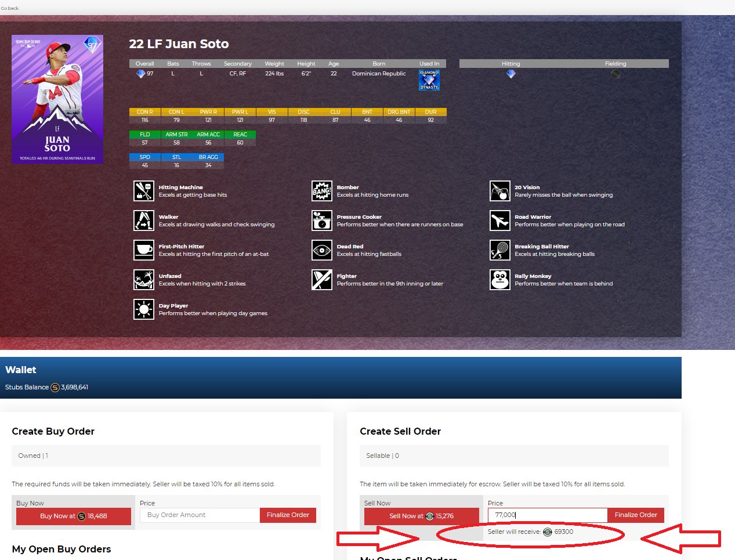Finalize the buy order
Image resolution: width=735 pixels, height=560 pixels.
(x=288, y=515)
